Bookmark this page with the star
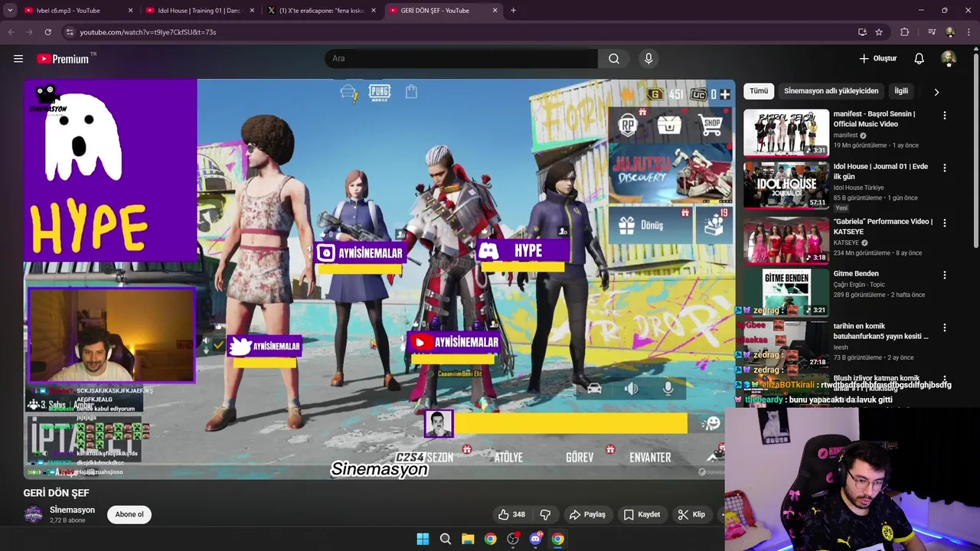980x551 pixels. point(879,32)
